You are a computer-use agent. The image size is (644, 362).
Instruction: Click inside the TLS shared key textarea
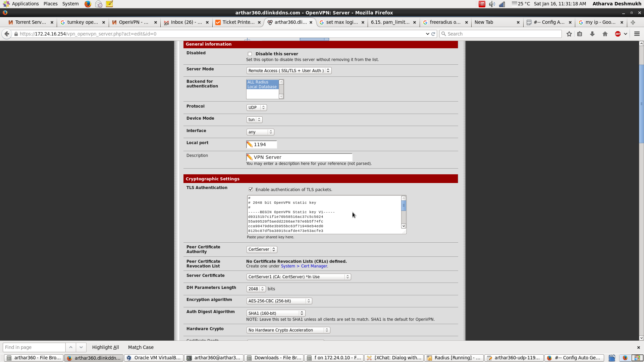coord(324,215)
